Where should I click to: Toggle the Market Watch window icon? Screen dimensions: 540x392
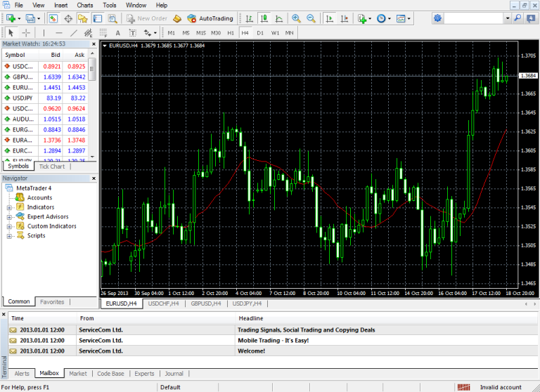click(x=53, y=18)
